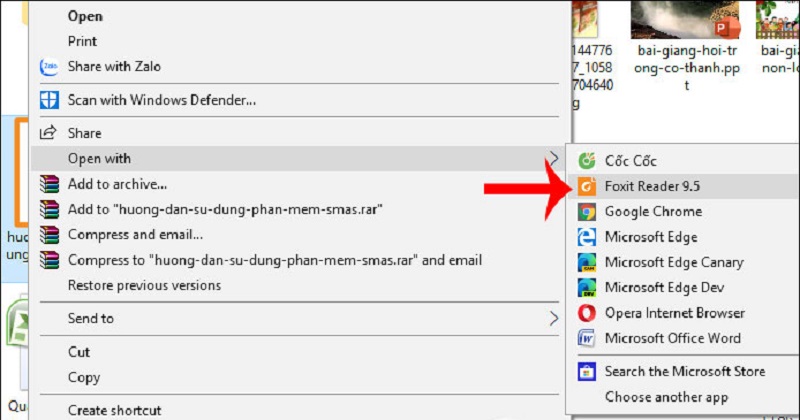Select Create shortcut entry
Image resolution: width=800 pixels, height=420 pixels.
(300, 410)
